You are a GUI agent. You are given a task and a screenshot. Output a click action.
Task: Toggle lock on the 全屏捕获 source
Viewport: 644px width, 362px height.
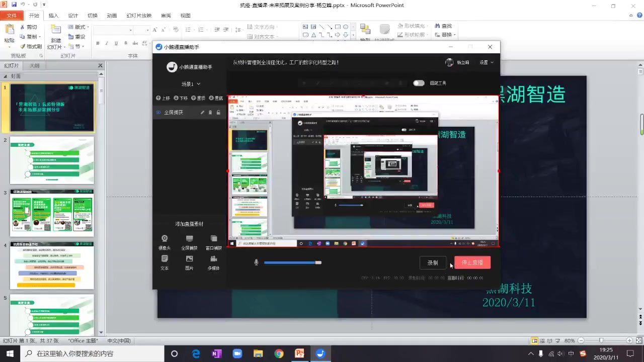pos(218,113)
